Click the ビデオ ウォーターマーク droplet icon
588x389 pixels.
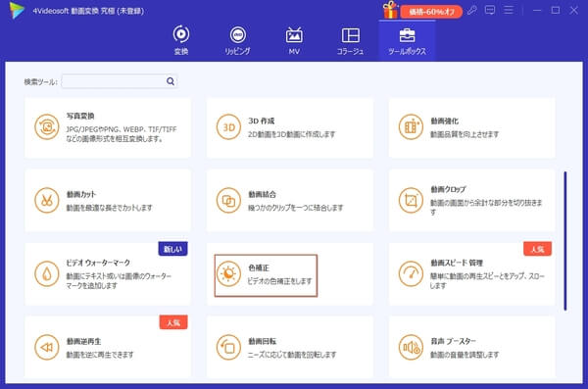click(46, 273)
